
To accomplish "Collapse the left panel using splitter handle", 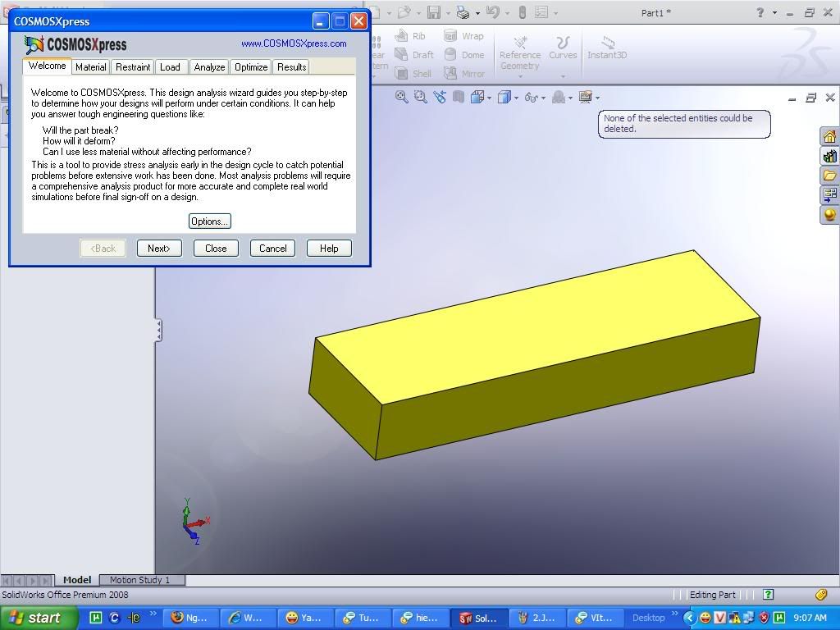I will click(x=158, y=330).
